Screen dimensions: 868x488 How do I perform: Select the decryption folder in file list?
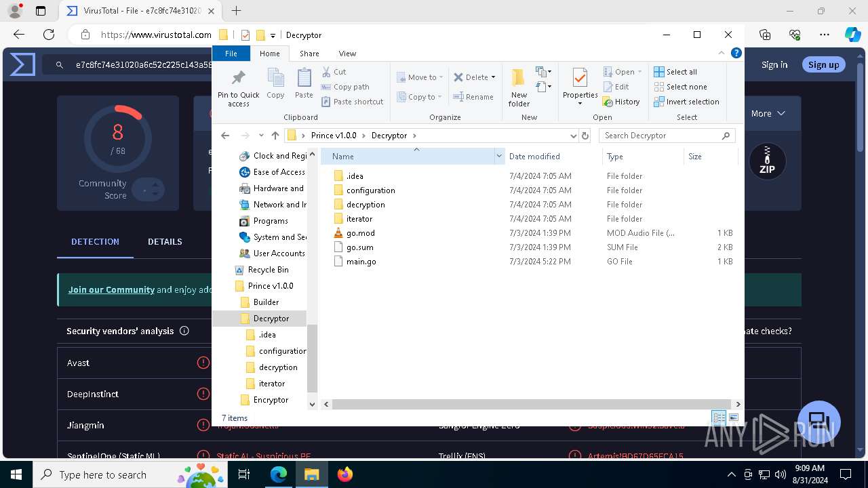365,205
